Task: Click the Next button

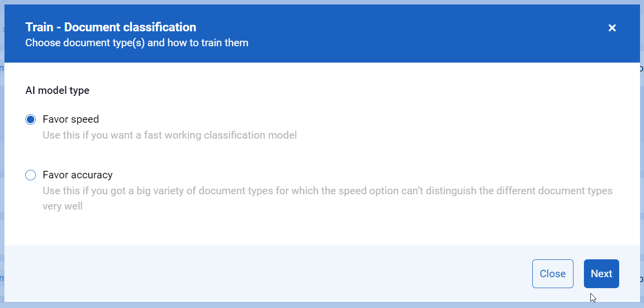Action: coord(601,274)
